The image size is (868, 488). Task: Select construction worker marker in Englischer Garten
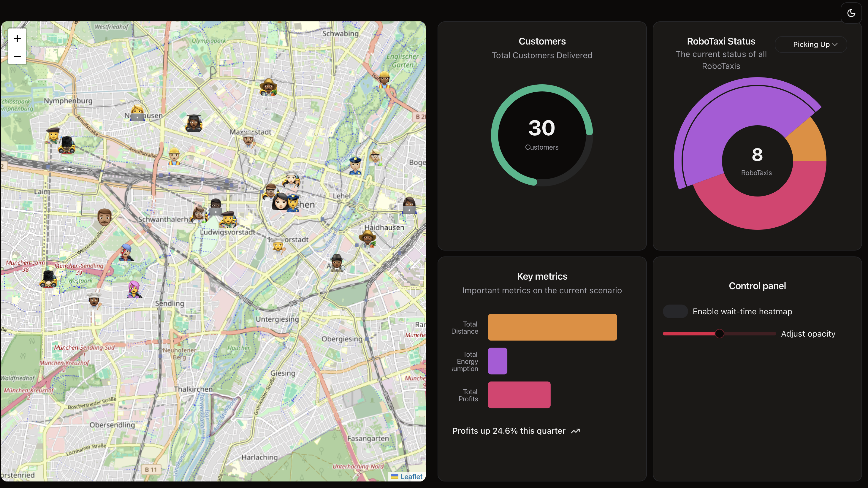[x=384, y=80]
